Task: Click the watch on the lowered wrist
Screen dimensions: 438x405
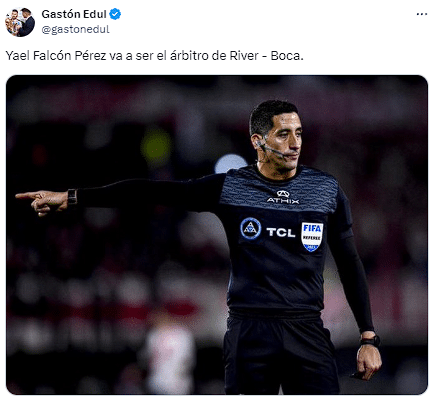Action: pyautogui.click(x=370, y=341)
